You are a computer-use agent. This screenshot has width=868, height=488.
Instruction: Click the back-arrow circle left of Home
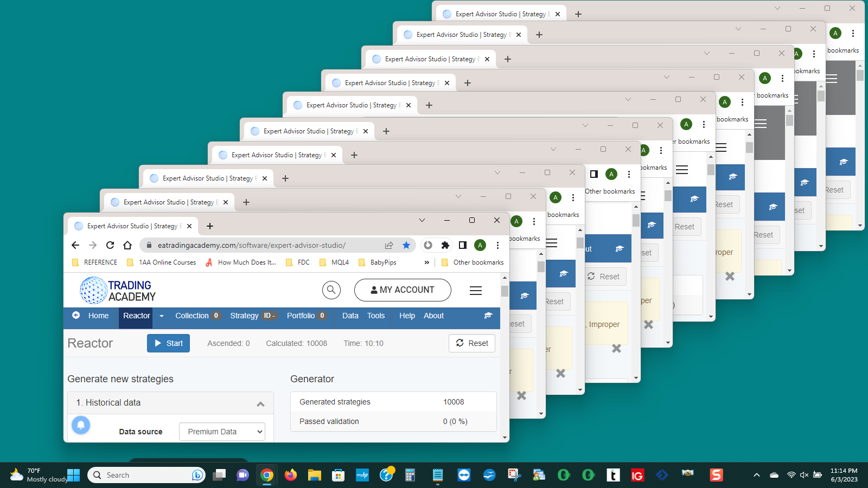point(76,316)
